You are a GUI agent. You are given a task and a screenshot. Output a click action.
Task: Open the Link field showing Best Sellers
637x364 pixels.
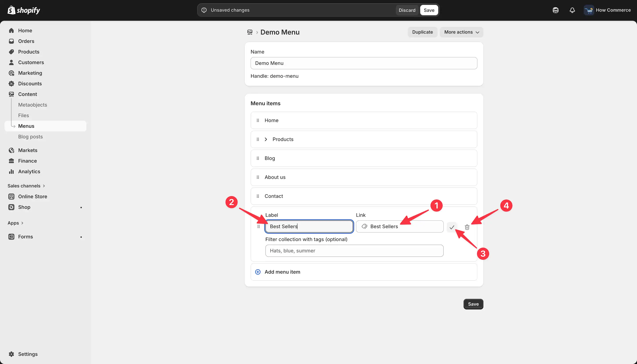tap(400, 227)
